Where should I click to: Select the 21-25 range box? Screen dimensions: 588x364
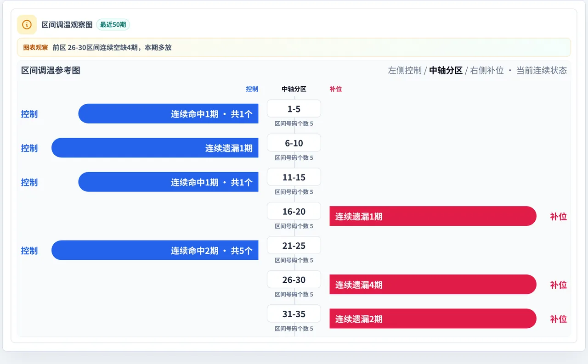[x=294, y=246]
